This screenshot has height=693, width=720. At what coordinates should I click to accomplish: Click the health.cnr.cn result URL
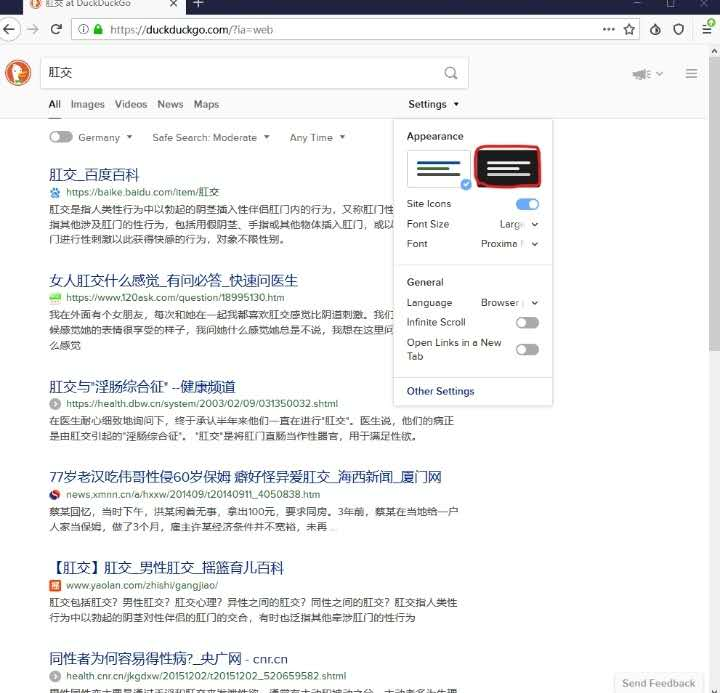[206, 676]
